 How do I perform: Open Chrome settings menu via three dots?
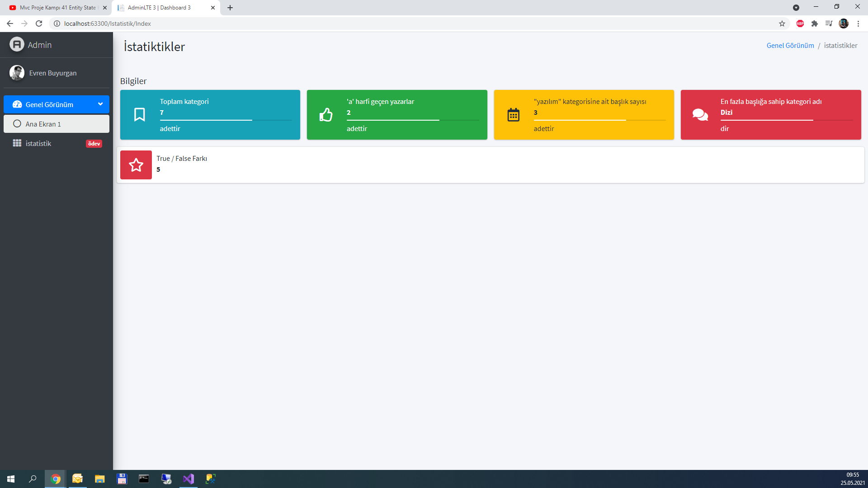pos(859,23)
